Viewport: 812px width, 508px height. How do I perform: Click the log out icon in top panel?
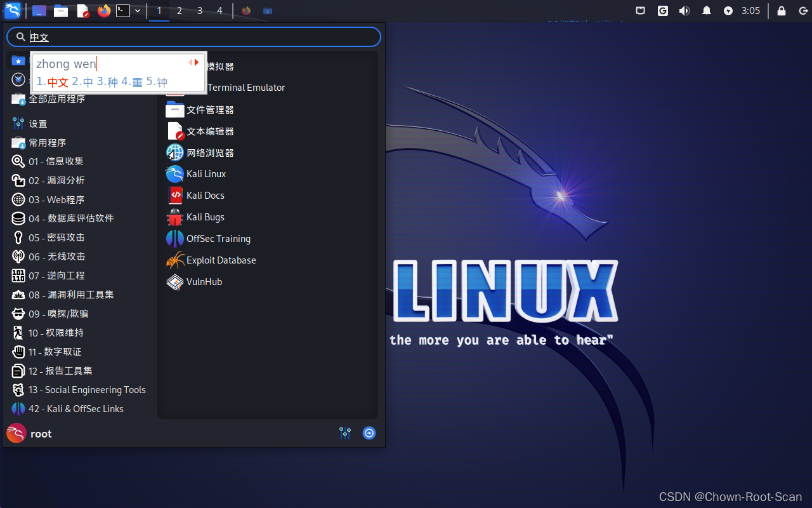point(803,11)
